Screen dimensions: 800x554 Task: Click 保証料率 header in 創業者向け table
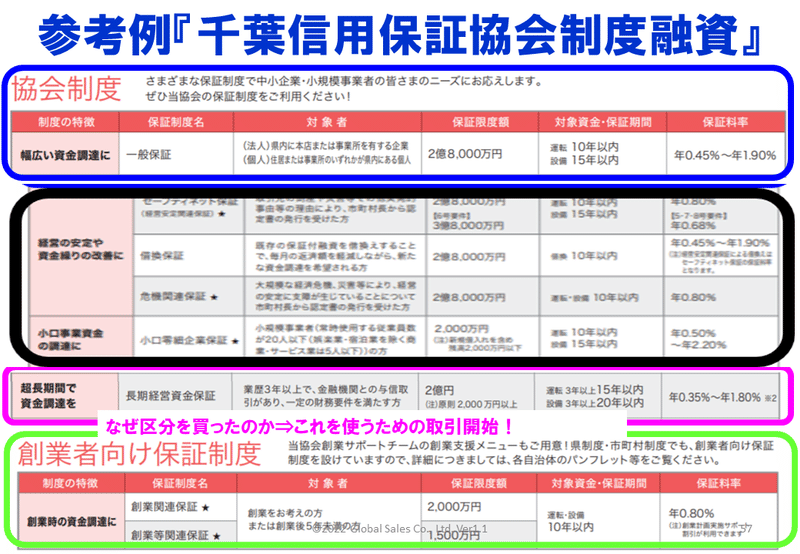(x=718, y=483)
